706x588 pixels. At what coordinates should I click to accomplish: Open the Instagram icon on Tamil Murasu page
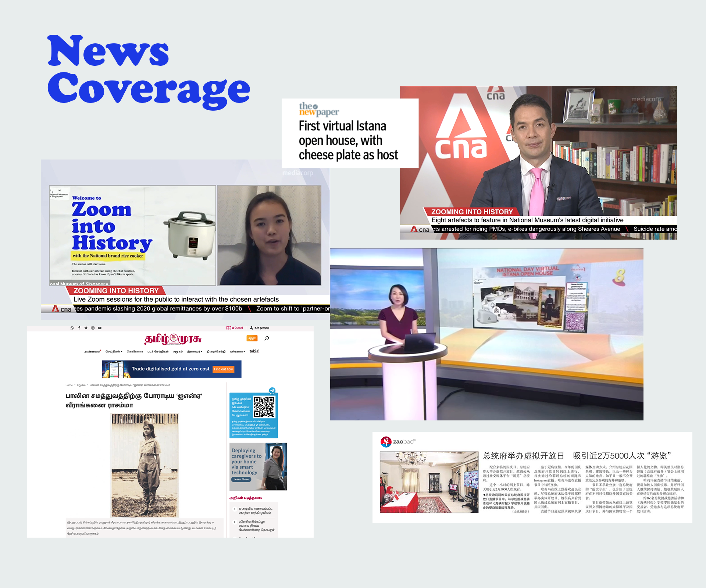pos(93,328)
